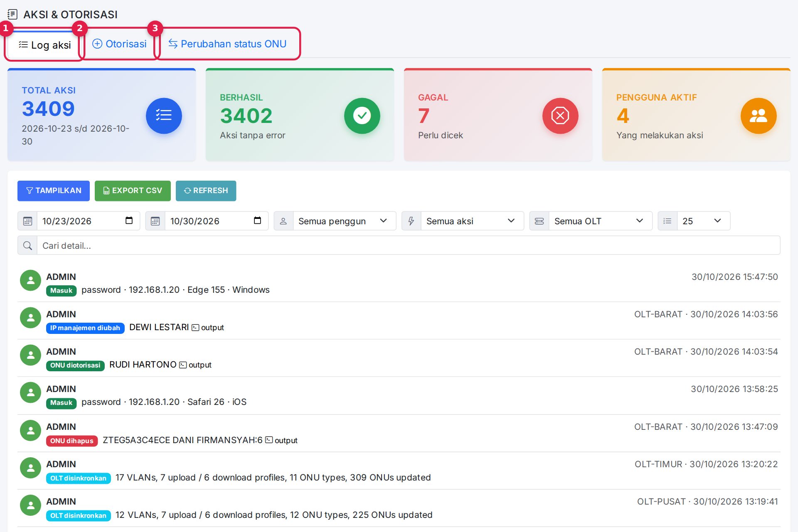The height and width of the screenshot is (532, 798).
Task: Open calendar picker in 10/30/2026 field
Action: 257,221
